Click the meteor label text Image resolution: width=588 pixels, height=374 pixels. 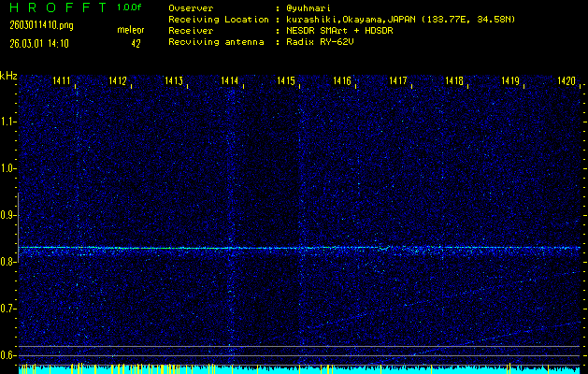pyautogui.click(x=130, y=31)
